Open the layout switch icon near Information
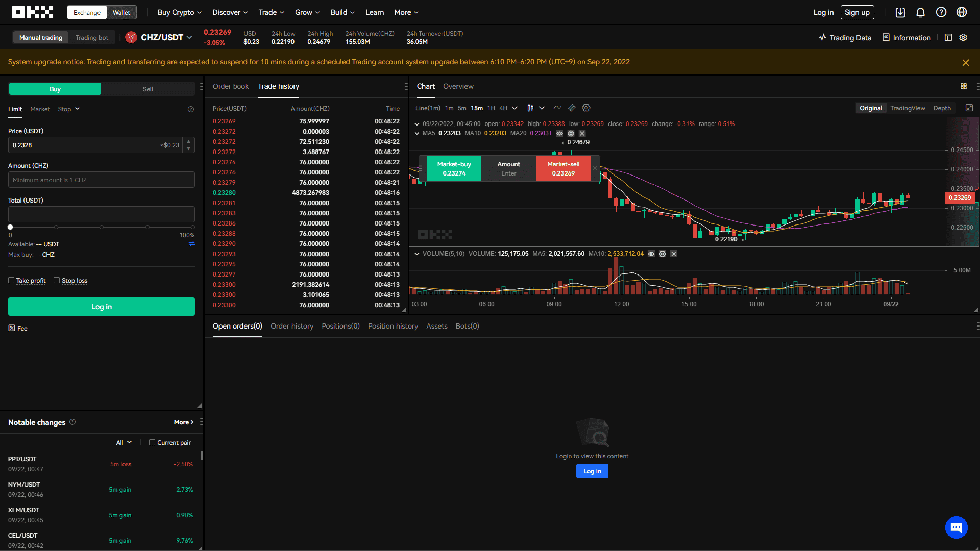Image resolution: width=980 pixels, height=551 pixels. click(948, 37)
